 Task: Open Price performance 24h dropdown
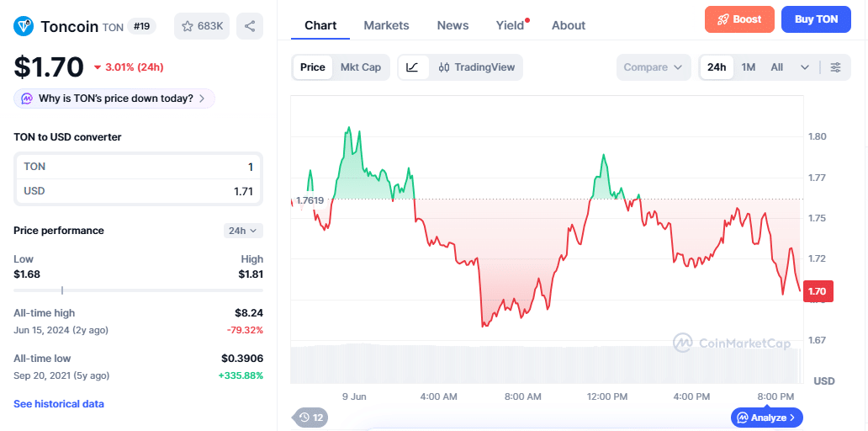coord(243,231)
